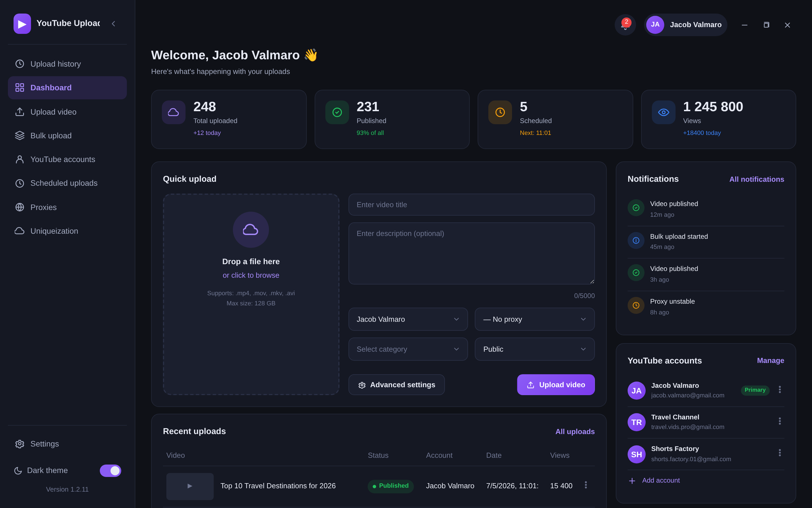Image resolution: width=812 pixels, height=508 pixels.
Task: Click the '93% of all' published text
Action: coord(370,133)
